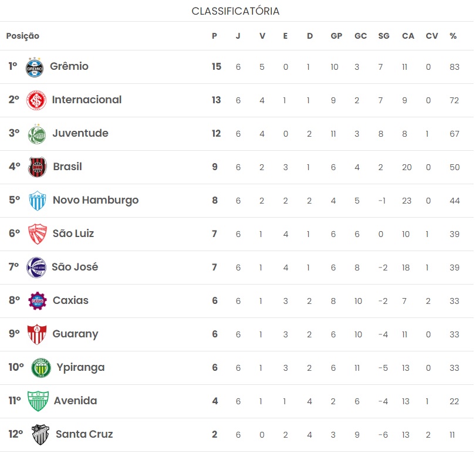This screenshot has width=476, height=460.
Task: Select the São José blue circular crest
Action: tap(36, 268)
